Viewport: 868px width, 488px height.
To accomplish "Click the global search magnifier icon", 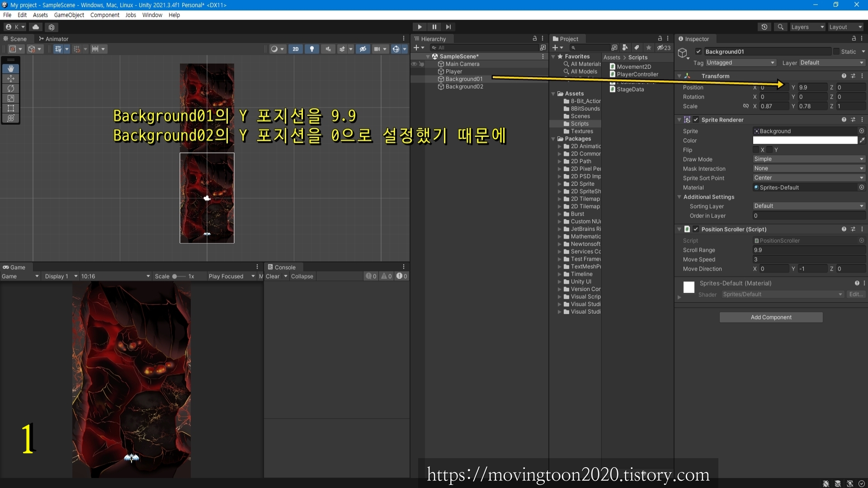I will coord(780,27).
